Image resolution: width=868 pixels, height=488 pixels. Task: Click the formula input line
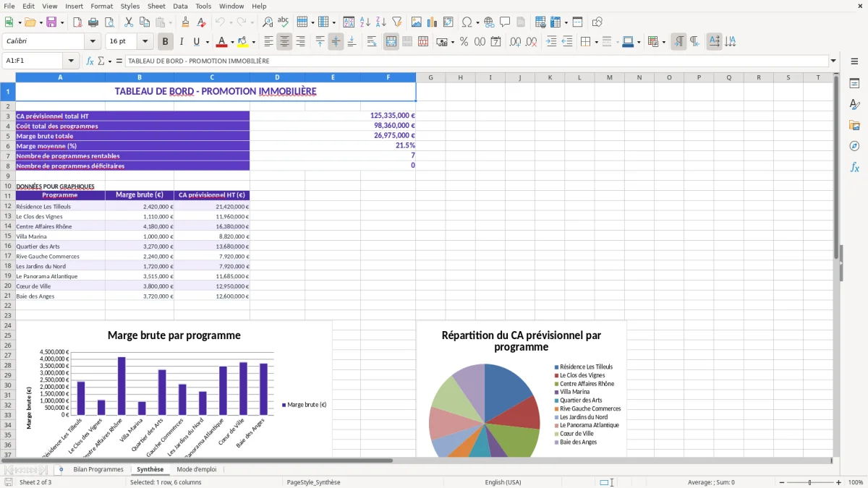tap(476, 61)
